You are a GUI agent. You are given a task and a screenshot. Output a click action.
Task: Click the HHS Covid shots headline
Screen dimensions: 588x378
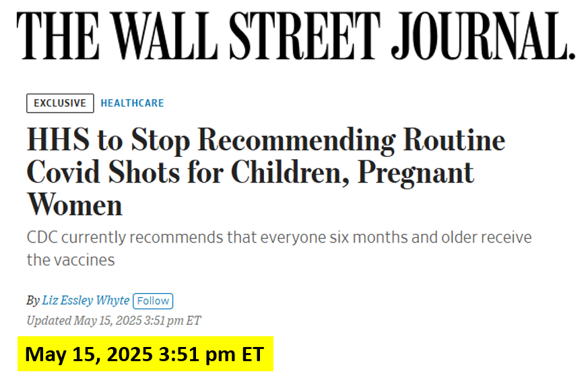266,172
